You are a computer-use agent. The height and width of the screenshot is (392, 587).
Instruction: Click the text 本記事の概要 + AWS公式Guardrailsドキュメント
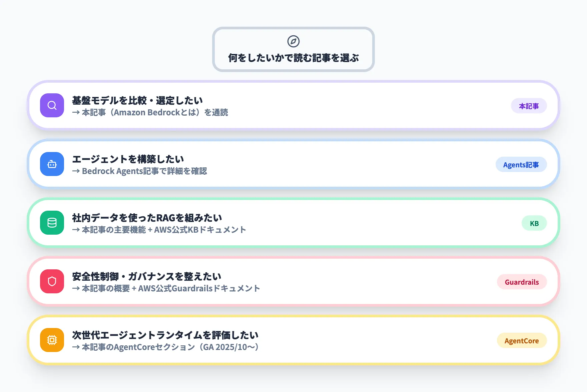coord(171,289)
